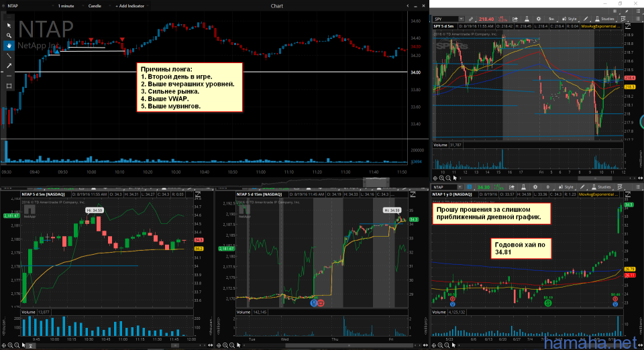Open the list menu icon in SPY chart toolbar
Image resolution: width=644 pixels, height=350 pixels.
click(638, 19)
